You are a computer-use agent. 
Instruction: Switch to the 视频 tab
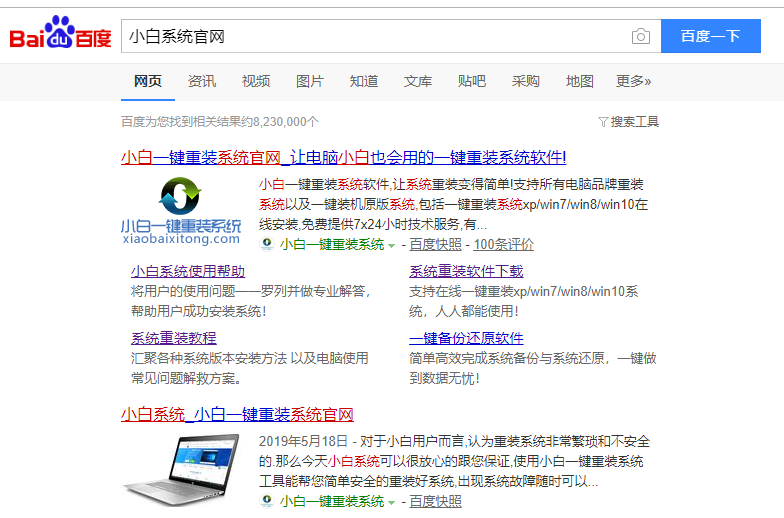click(256, 81)
